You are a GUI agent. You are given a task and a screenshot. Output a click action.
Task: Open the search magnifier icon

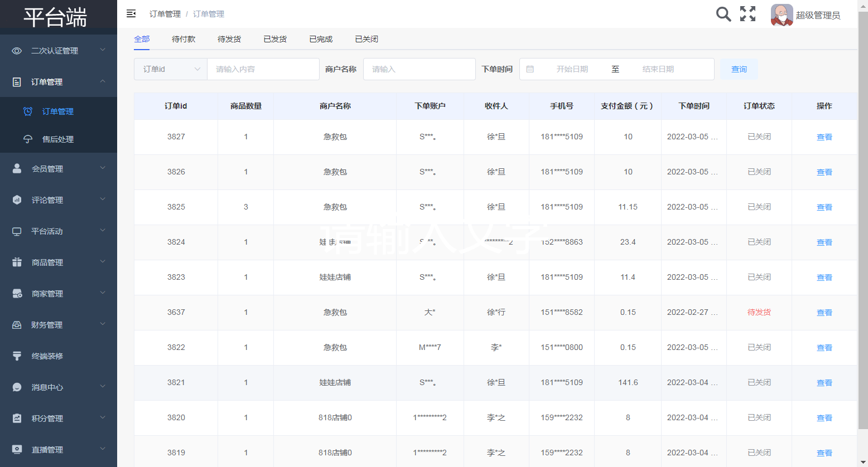click(724, 14)
